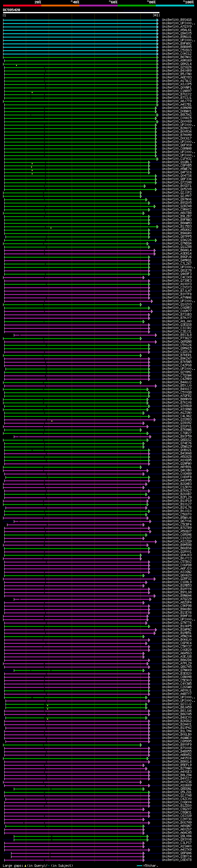Select label UniRef100_C1N897

176,91
